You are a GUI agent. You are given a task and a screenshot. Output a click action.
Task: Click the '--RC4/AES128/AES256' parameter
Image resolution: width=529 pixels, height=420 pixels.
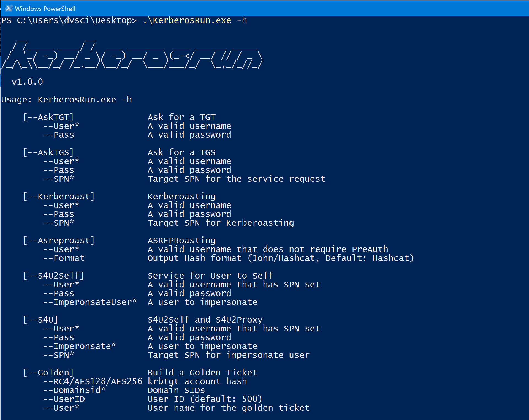(x=93, y=381)
